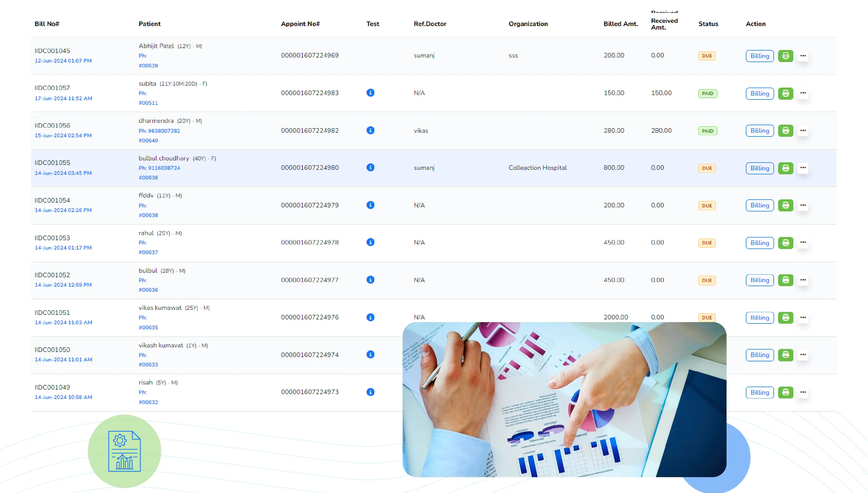Viewport: 868px width, 493px height.
Task: Open more actions for bill IIDC001055
Action: pos(803,168)
